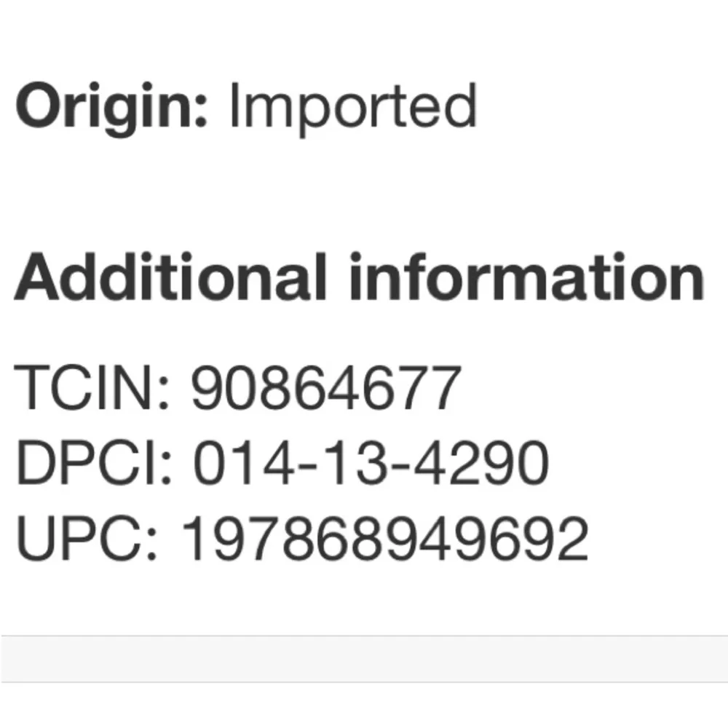
Task: Click the gray divider band at the bottom
Action: (364, 659)
